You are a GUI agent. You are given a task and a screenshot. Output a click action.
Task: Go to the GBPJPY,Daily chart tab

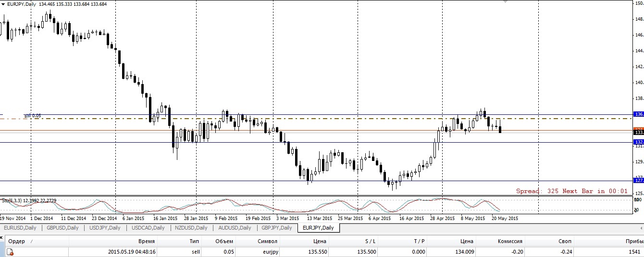[x=276, y=228]
